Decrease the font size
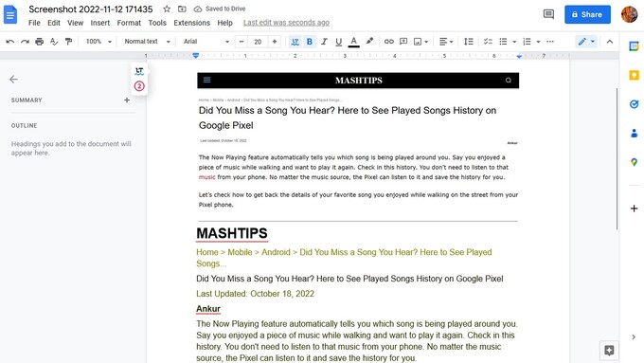This screenshot has width=644, height=363. coord(241,42)
